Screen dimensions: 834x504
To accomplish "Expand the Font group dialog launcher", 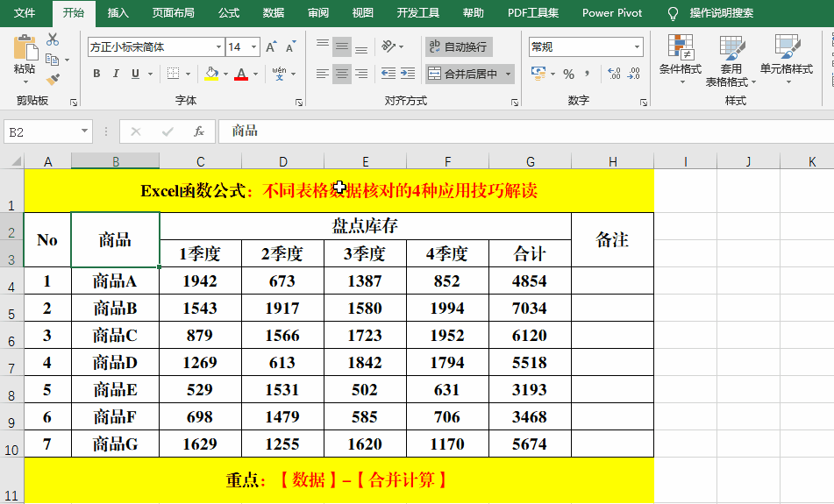I will coord(299,102).
